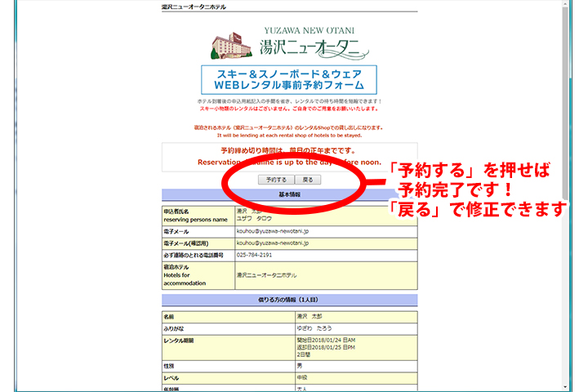
Task: Click the 申込者氏名 label cell
Action: click(198, 216)
